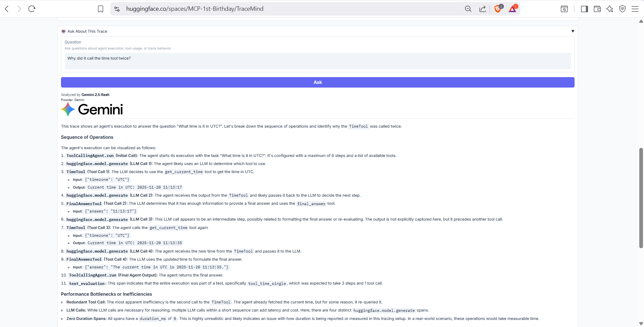The height and width of the screenshot is (327, 644).
Task: Click the Ask button
Action: [x=317, y=82]
